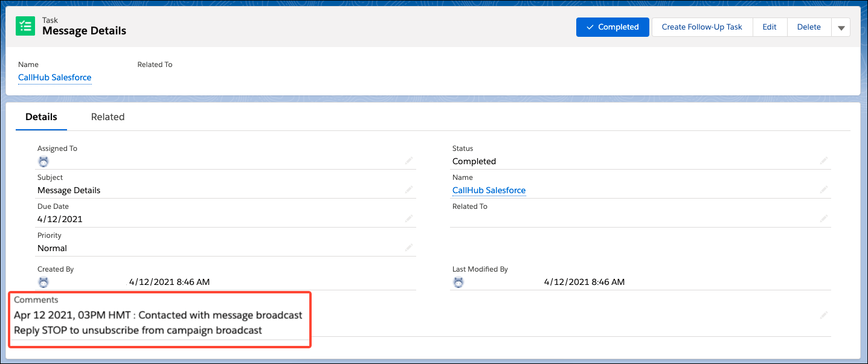Click the 'Reply STOP to unsubscribe' comment line
Screen dimensions: 868x364
coord(138,330)
